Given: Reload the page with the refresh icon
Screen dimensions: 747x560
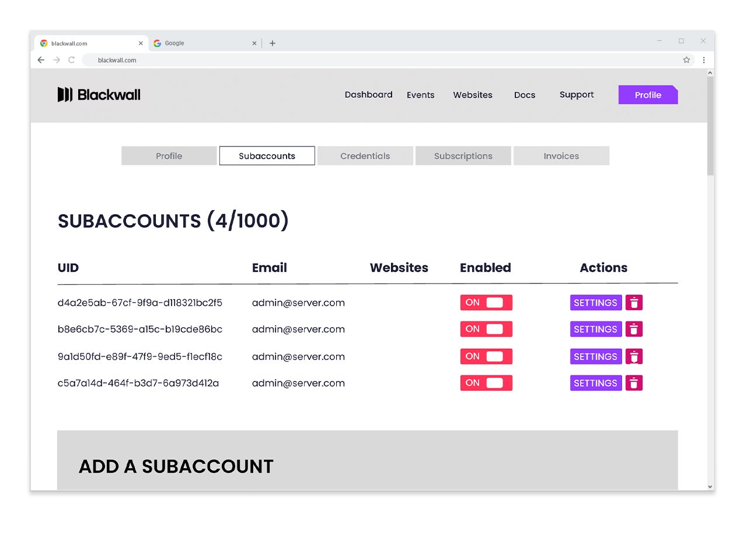Looking at the screenshot, I should (71, 60).
